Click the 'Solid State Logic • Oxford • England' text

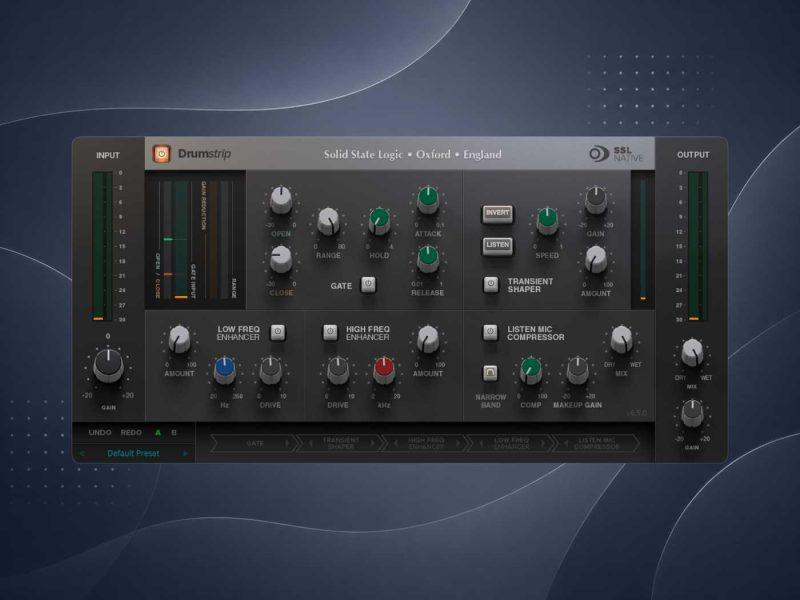(412, 154)
